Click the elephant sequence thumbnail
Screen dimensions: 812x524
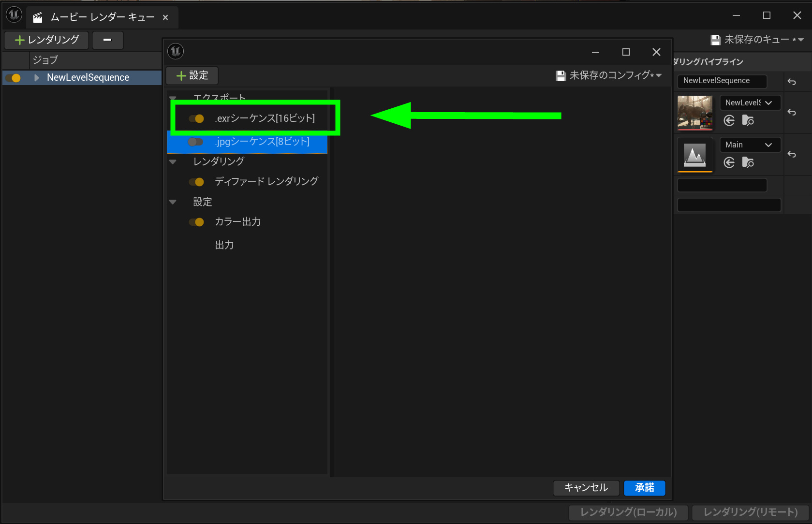[694, 113]
